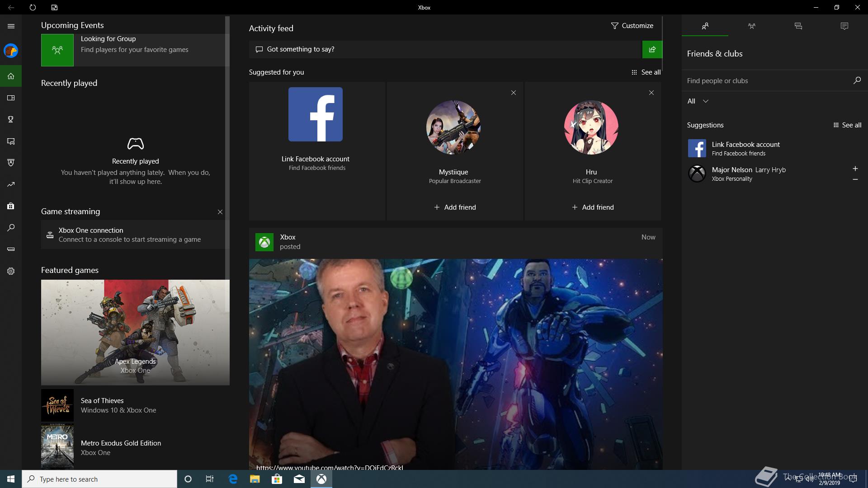Click the taskbar search box

pyautogui.click(x=99, y=479)
